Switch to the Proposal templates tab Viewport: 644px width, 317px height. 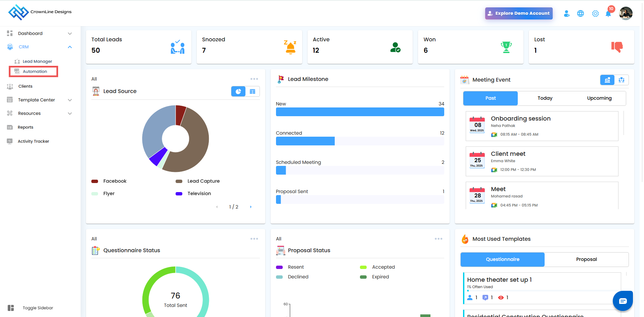[586, 260]
